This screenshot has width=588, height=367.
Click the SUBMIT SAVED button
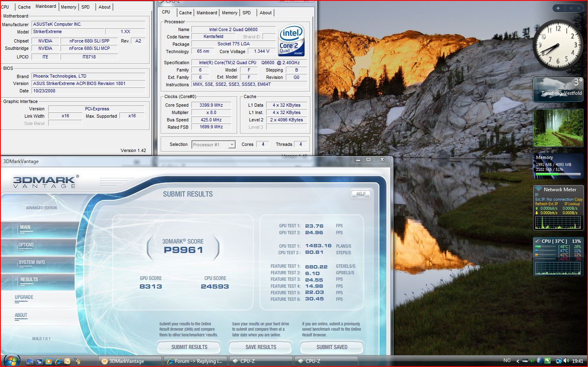(332, 347)
